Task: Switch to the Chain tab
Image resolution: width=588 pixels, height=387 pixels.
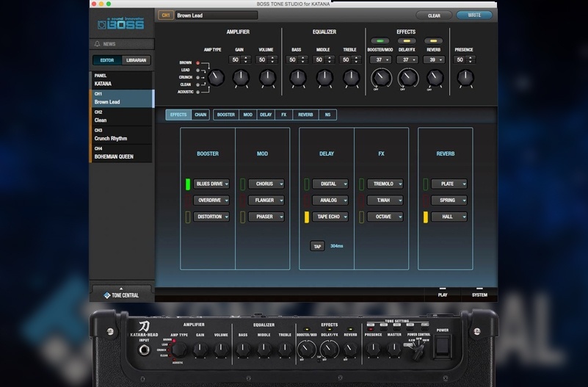Action: (x=200, y=115)
